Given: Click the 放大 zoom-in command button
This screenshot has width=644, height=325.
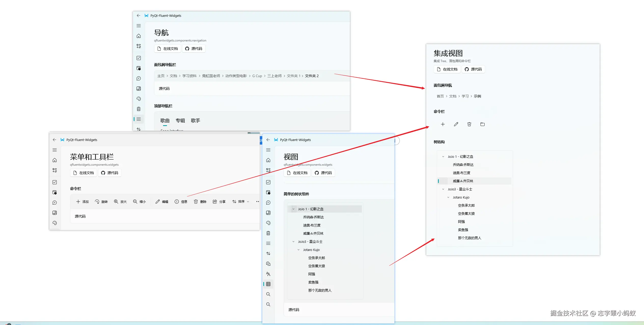Looking at the screenshot, I should (x=120, y=202).
